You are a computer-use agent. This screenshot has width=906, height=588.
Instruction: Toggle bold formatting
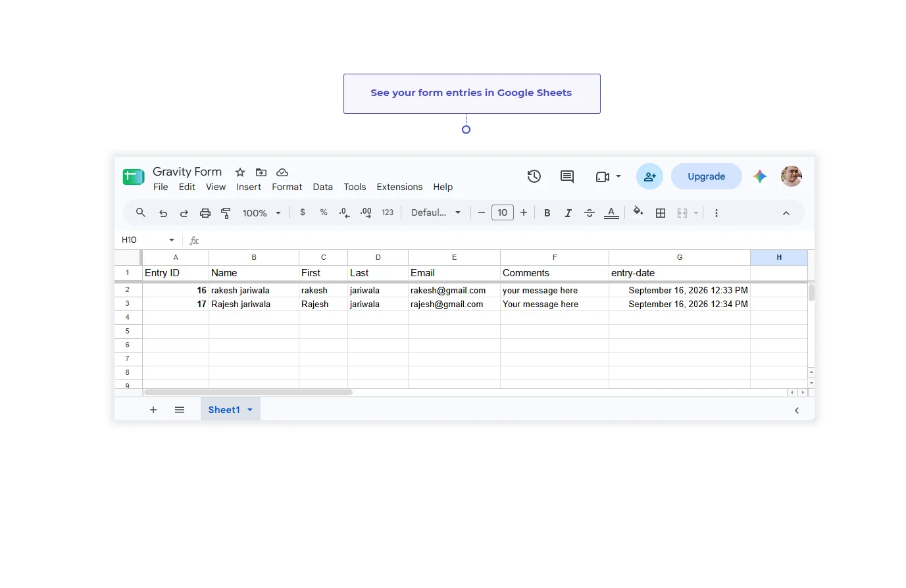point(547,213)
